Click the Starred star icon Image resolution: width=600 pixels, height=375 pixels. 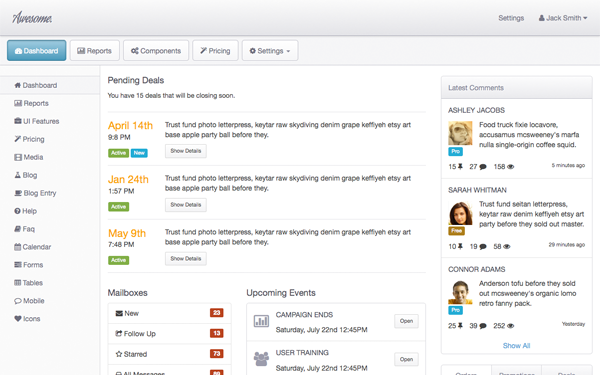click(119, 354)
